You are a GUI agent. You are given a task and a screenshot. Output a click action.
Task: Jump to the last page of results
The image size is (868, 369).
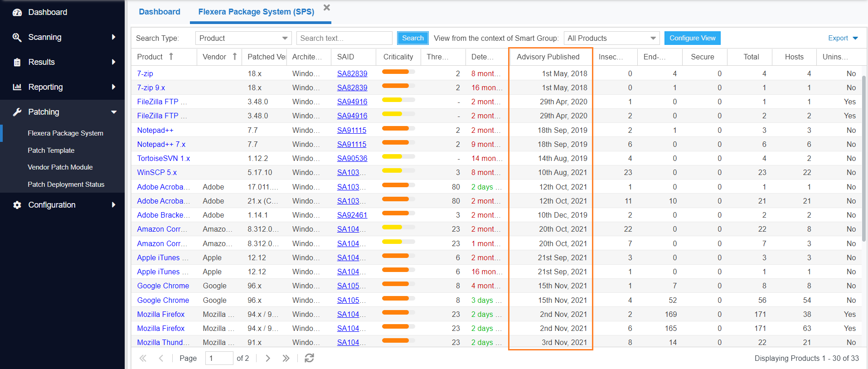(286, 358)
